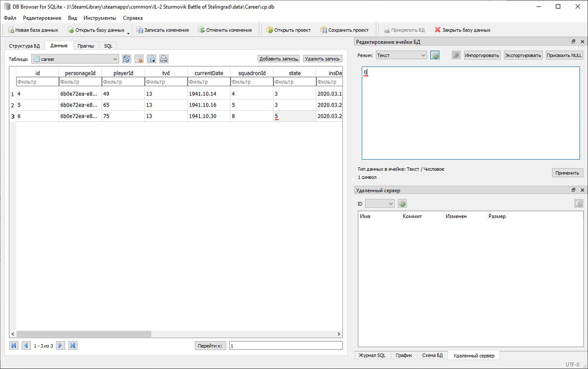Click the New Database toolbar icon
This screenshot has width=588, height=369.
click(x=11, y=30)
